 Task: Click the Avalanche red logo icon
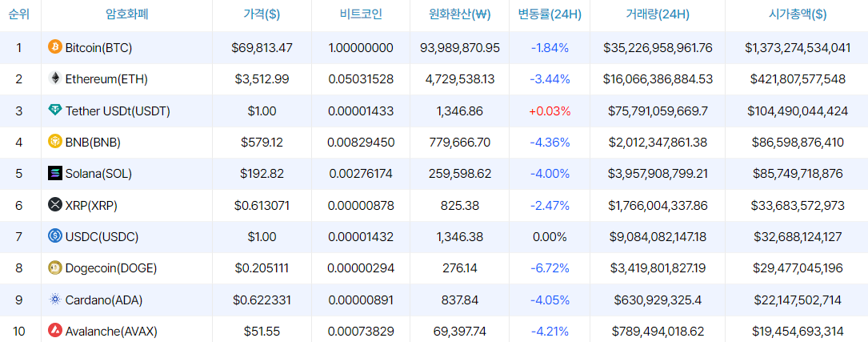click(55, 331)
